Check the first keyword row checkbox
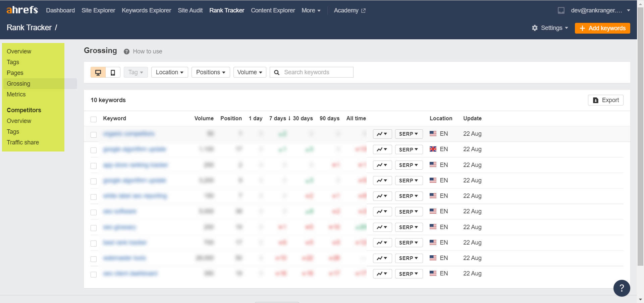Image resolution: width=644 pixels, height=303 pixels. [94, 135]
